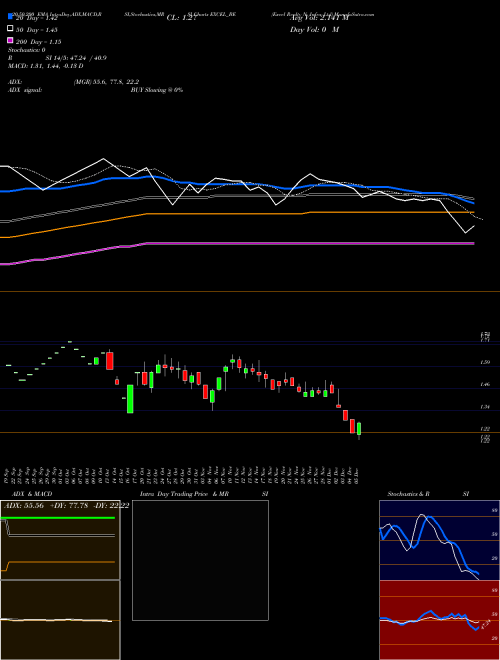Viewport: 500px width, 660px height.
Task: Click the ADX (MGR) 55.6, 77.8, 22.2 values
Action: click(x=106, y=82)
